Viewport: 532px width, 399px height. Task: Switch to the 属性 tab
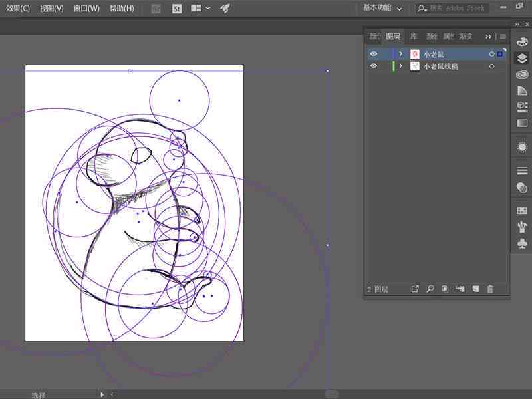click(x=448, y=37)
